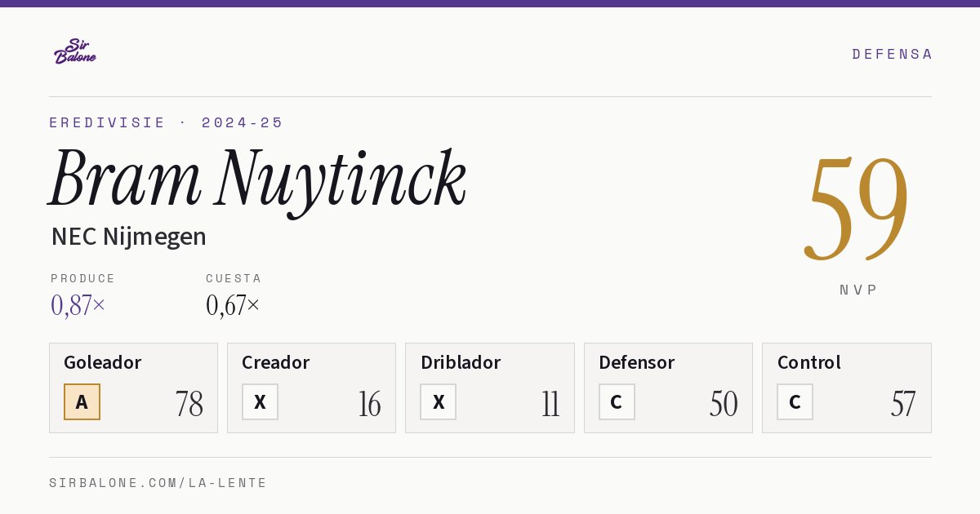Open the Creador stat card
Image resolution: width=980 pixels, height=514 pixels.
[311, 388]
